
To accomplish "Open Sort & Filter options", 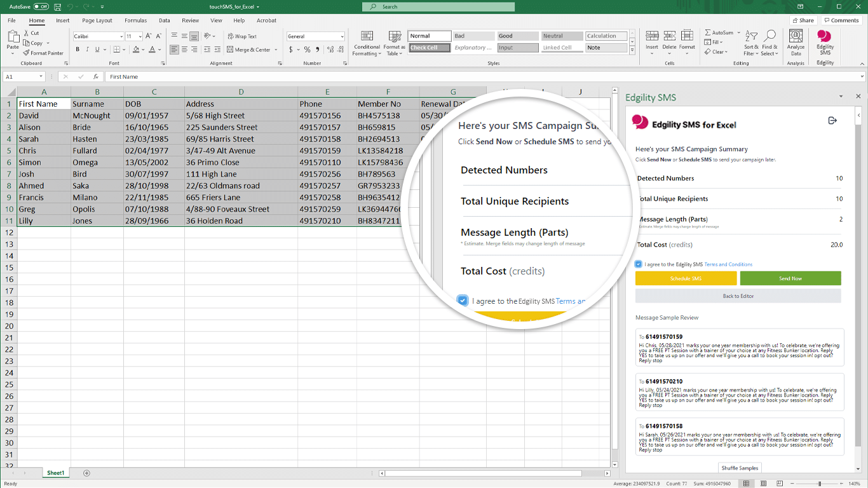I will 751,43.
